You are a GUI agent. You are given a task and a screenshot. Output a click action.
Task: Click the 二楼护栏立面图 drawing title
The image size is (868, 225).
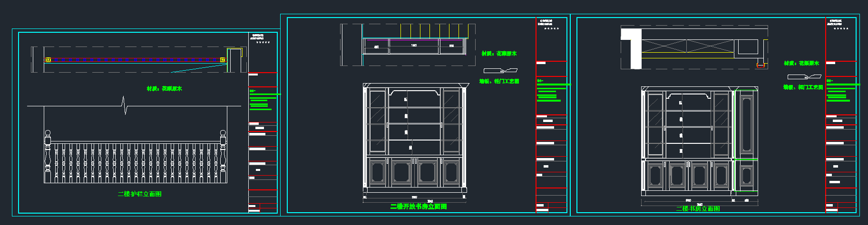point(139,194)
